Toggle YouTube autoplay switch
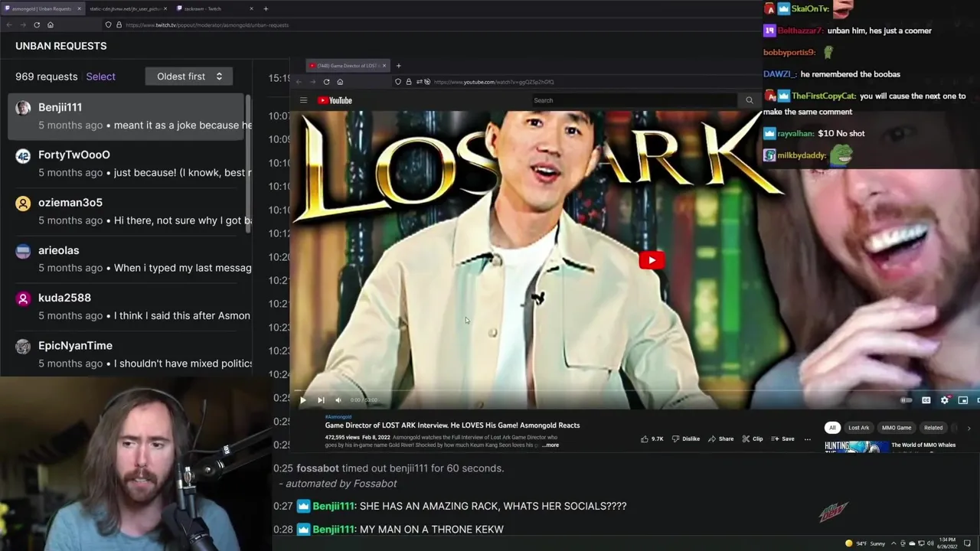The image size is (980, 551). (x=906, y=400)
